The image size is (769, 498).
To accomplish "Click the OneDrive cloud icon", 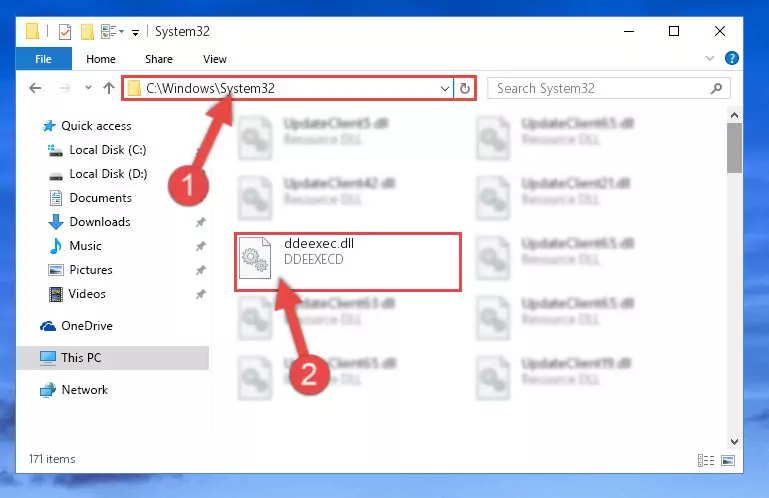I will pos(48,326).
